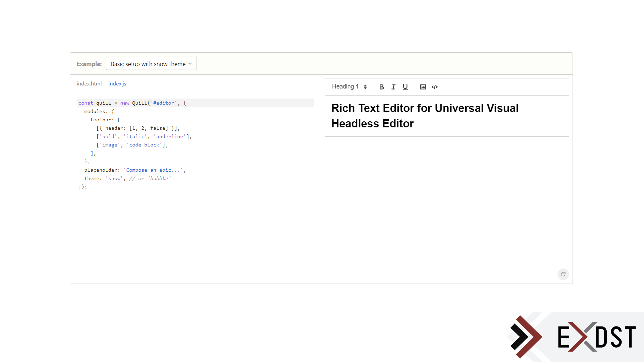Image resolution: width=644 pixels, height=362 pixels.
Task: Apply italic formatting with the toolbar icon
Action: 393,87
